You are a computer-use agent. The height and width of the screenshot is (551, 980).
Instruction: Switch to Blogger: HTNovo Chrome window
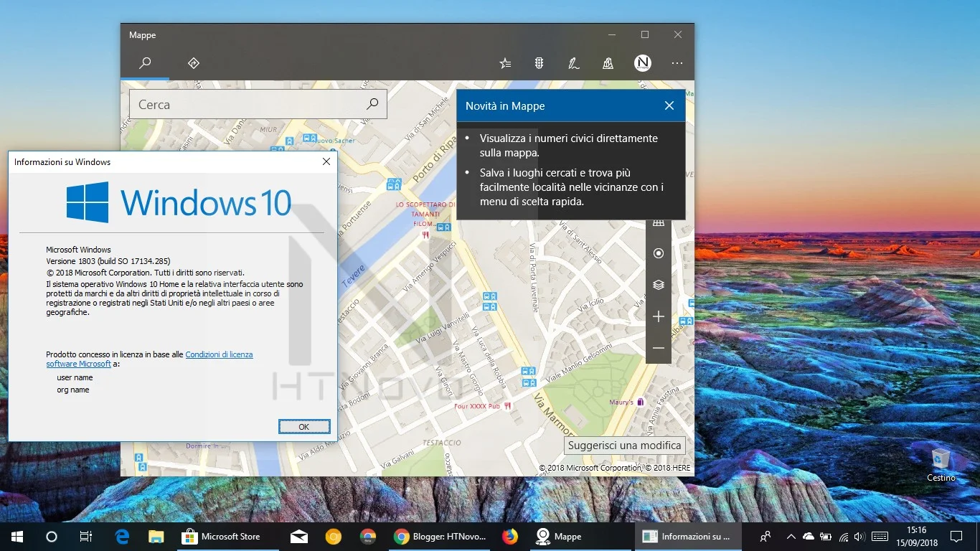440,537
